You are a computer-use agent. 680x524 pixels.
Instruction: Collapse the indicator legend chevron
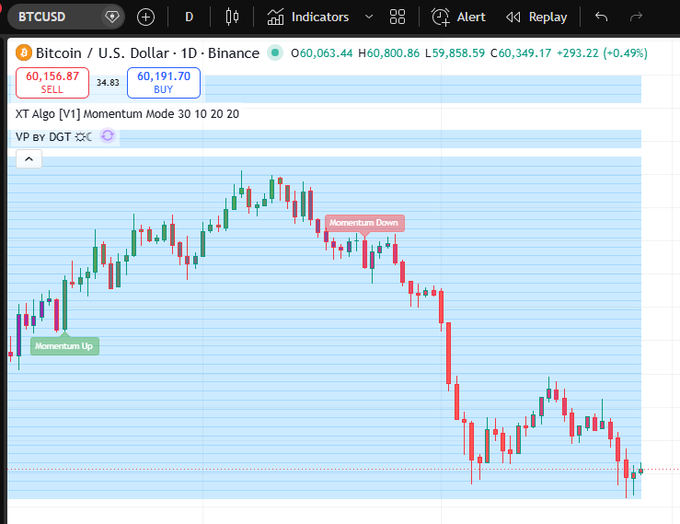[x=29, y=159]
